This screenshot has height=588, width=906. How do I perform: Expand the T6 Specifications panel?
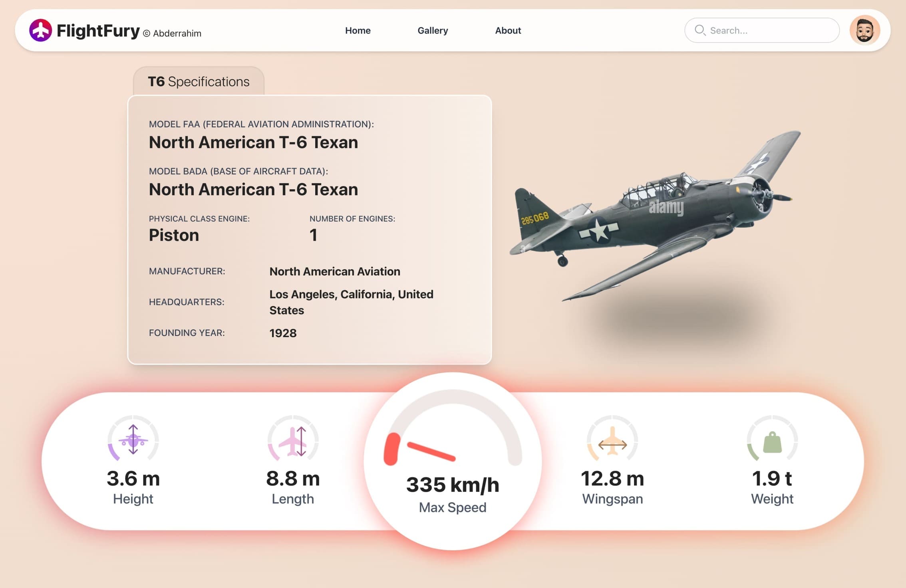(x=199, y=81)
